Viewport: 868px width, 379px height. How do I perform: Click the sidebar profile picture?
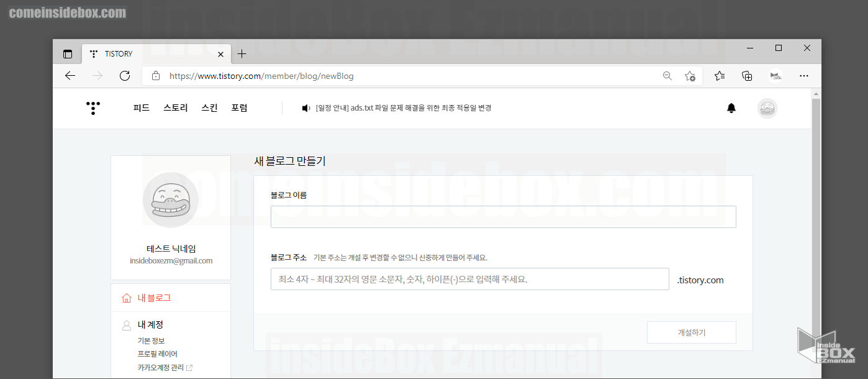[x=171, y=200]
